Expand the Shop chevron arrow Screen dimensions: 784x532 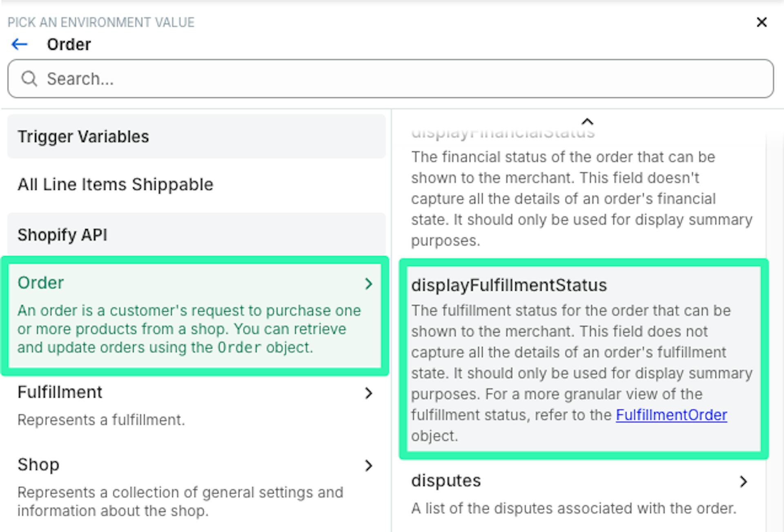click(x=369, y=465)
